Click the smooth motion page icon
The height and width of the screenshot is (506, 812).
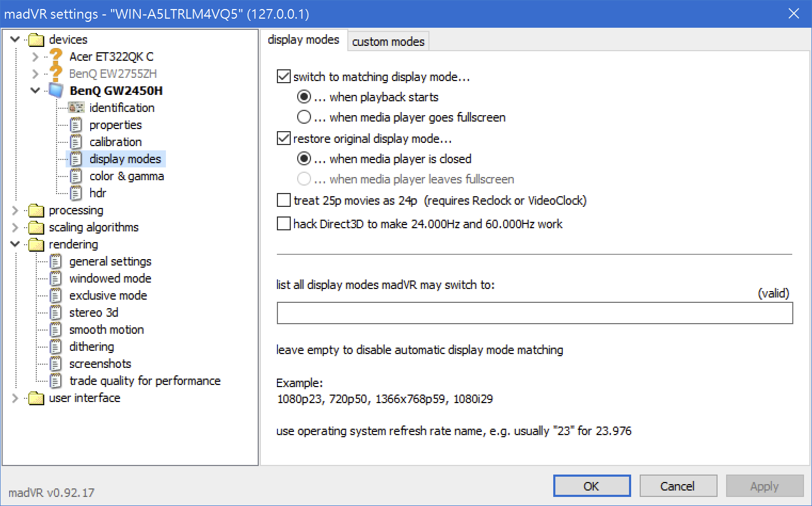pyautogui.click(x=56, y=330)
